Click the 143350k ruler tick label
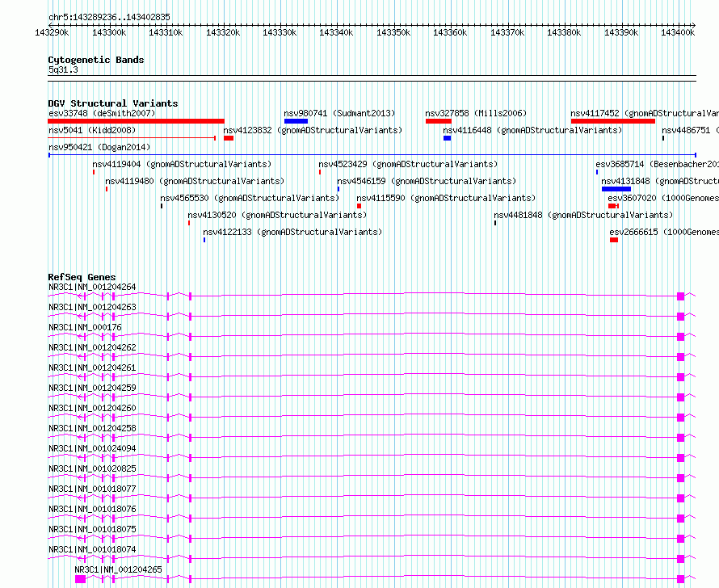The width and height of the screenshot is (719, 588). [393, 32]
